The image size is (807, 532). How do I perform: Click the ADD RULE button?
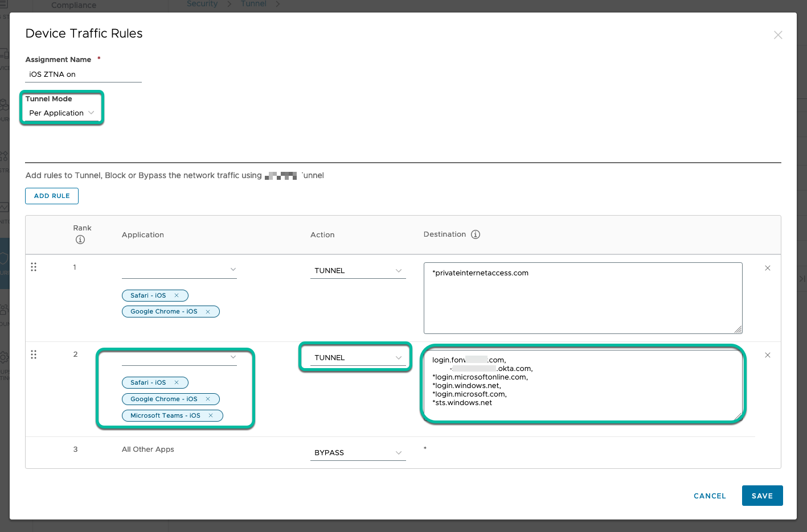tap(51, 196)
